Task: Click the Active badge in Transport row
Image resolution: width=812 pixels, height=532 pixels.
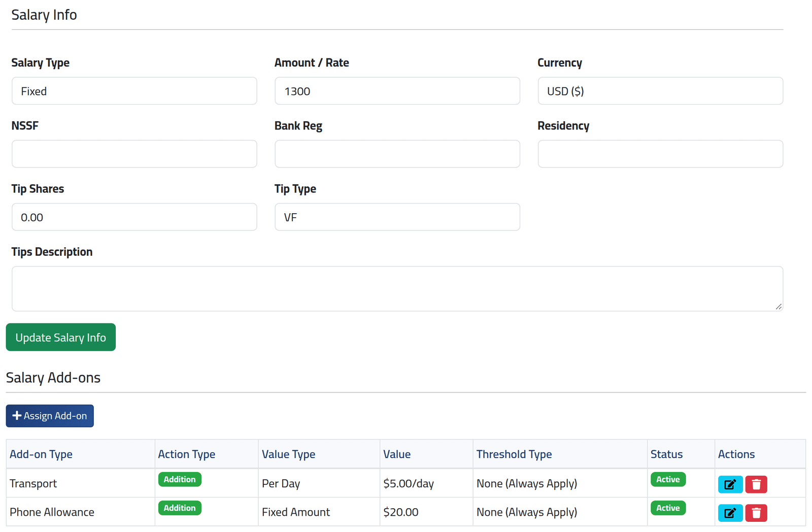Action: (x=668, y=479)
